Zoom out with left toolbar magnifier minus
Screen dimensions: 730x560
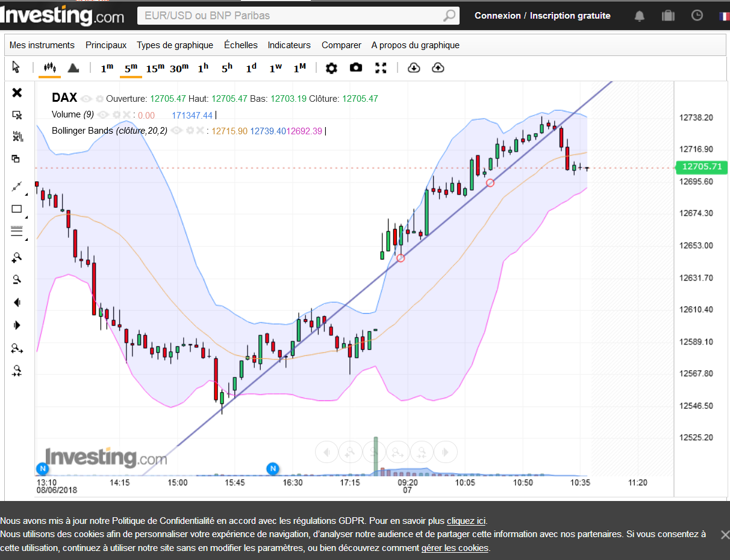(x=17, y=279)
